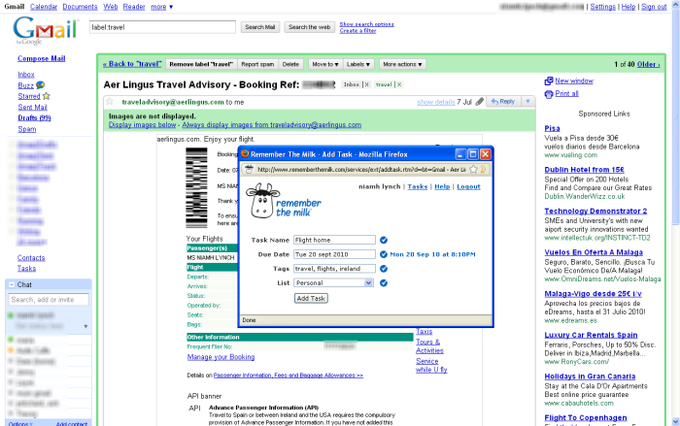
Task: Click the chat search or invite field
Action: click(x=49, y=300)
